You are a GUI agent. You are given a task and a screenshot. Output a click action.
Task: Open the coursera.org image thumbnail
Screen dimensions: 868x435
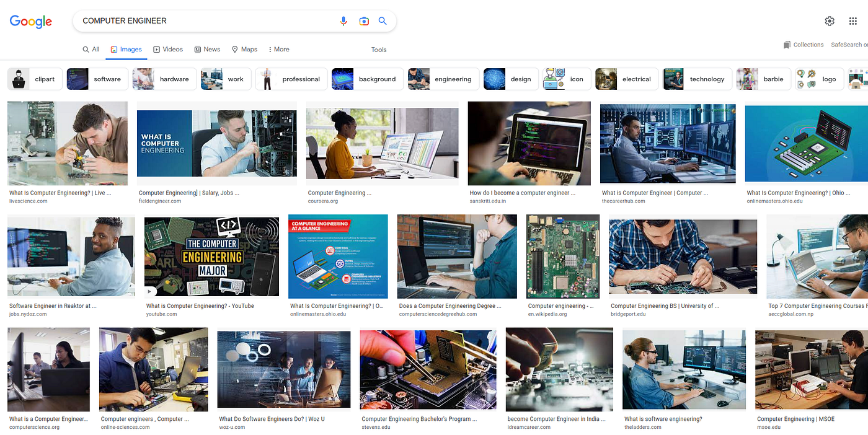coord(383,144)
